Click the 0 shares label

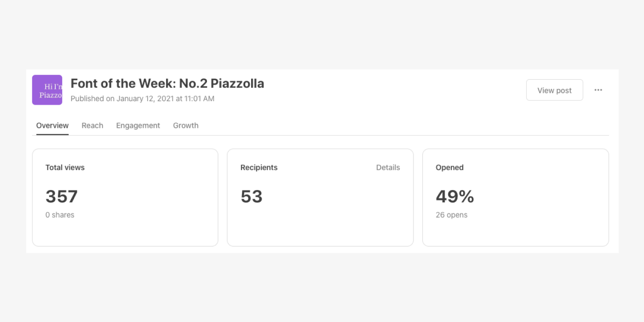click(x=60, y=214)
